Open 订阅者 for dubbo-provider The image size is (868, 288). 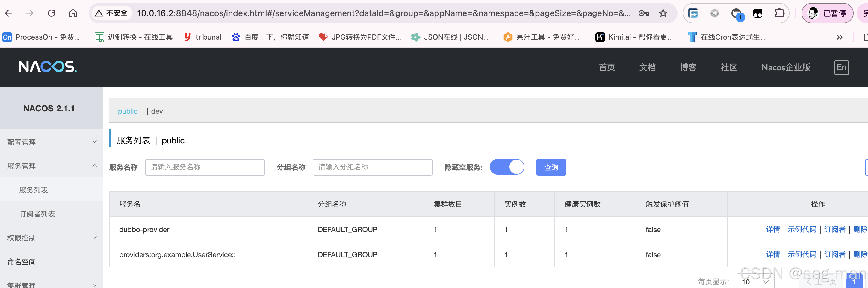pyautogui.click(x=834, y=229)
